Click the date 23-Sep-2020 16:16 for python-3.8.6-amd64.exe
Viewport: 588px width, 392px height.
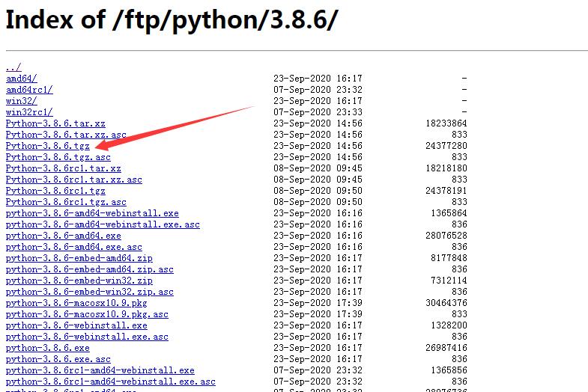coord(318,236)
